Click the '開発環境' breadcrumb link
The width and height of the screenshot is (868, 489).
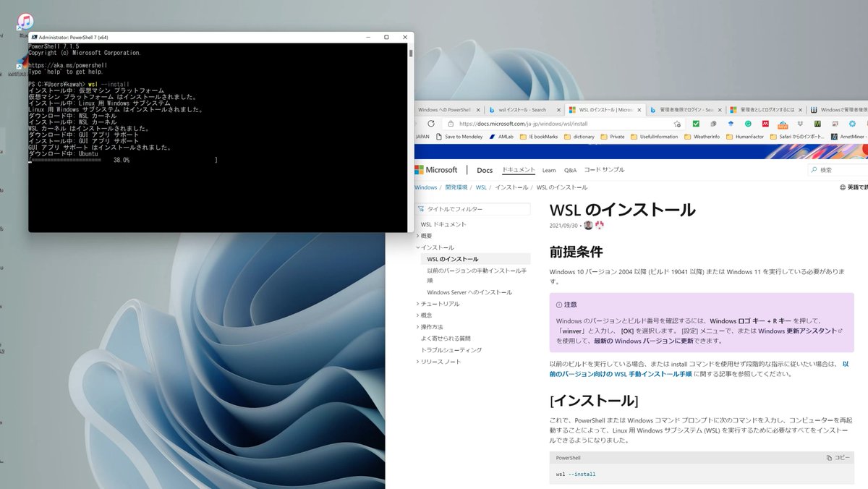click(456, 187)
